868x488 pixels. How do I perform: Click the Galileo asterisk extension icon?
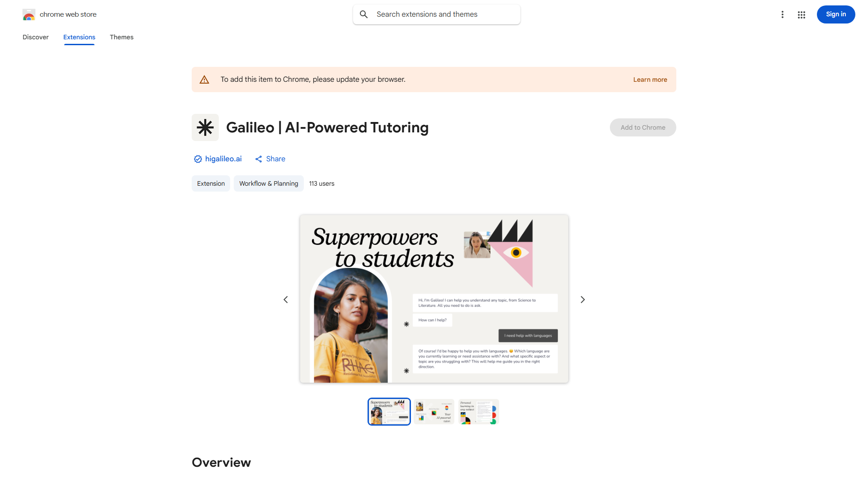(205, 127)
